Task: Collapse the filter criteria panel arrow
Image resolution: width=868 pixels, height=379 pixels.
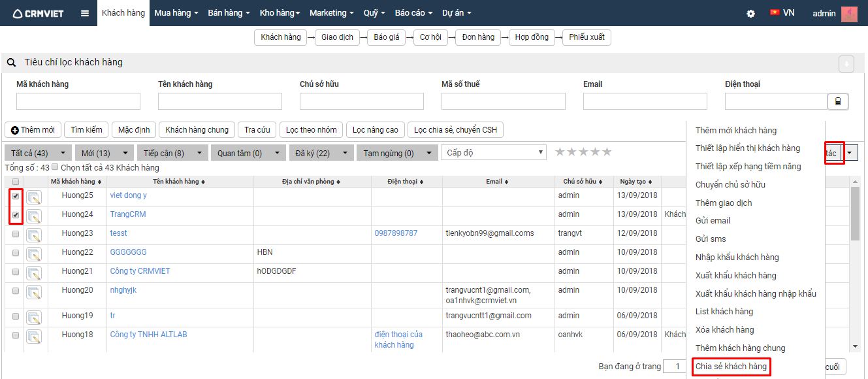Action: pyautogui.click(x=846, y=63)
